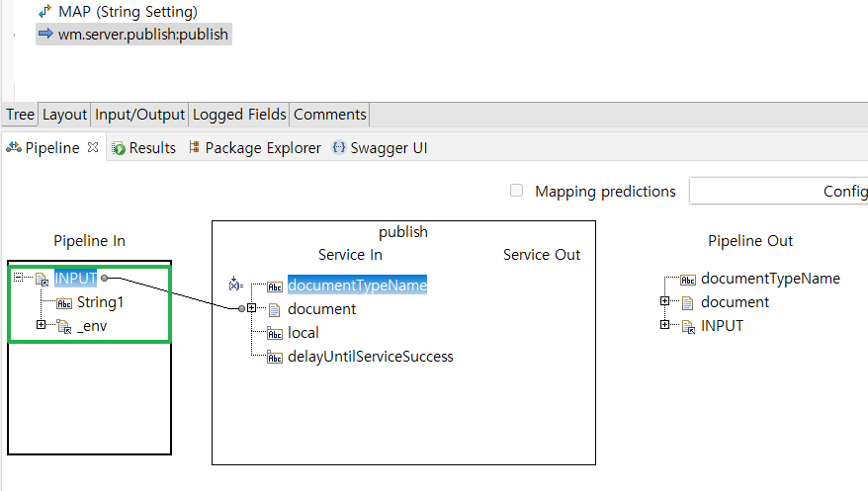Expand the document node in Pipeline Out
This screenshot has width=868, height=491.
(665, 302)
